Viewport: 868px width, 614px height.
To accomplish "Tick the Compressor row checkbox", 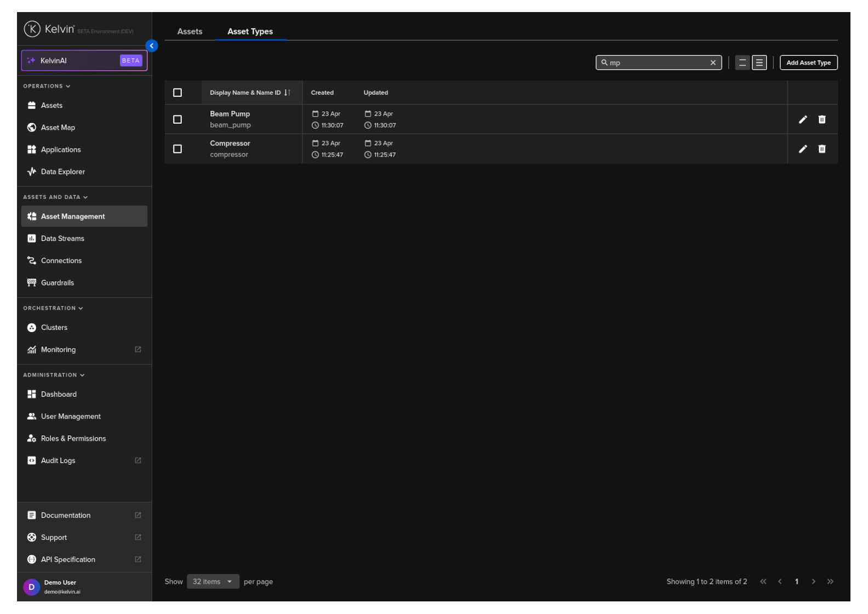I will (178, 149).
